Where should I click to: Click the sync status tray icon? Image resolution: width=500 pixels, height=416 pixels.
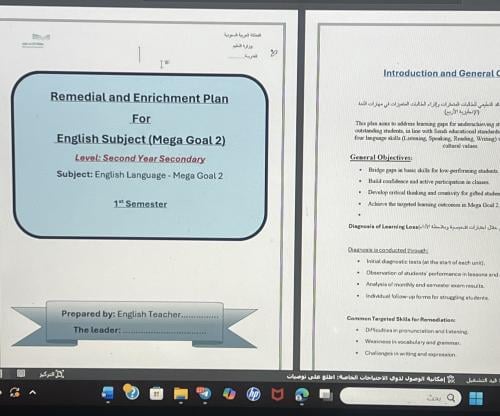pos(14,392)
